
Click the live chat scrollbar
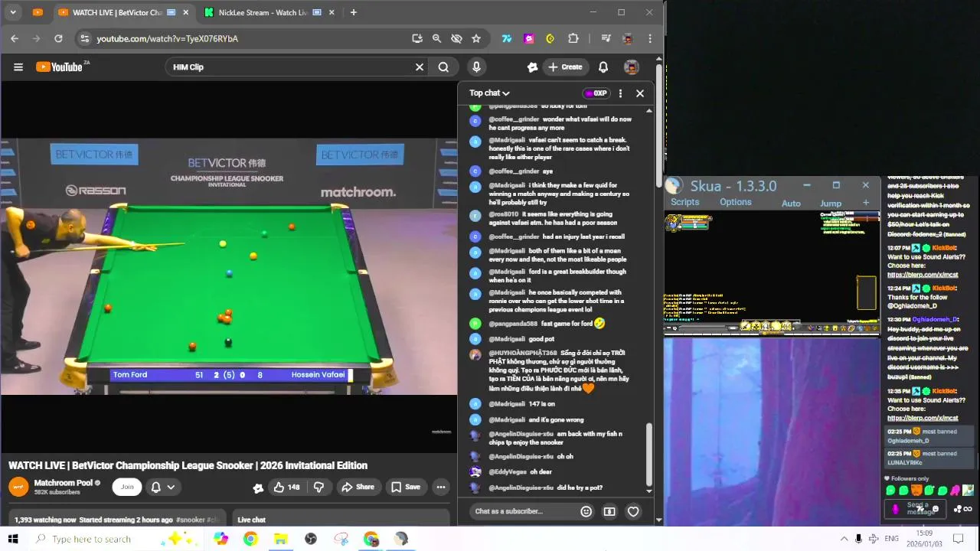tap(649, 455)
